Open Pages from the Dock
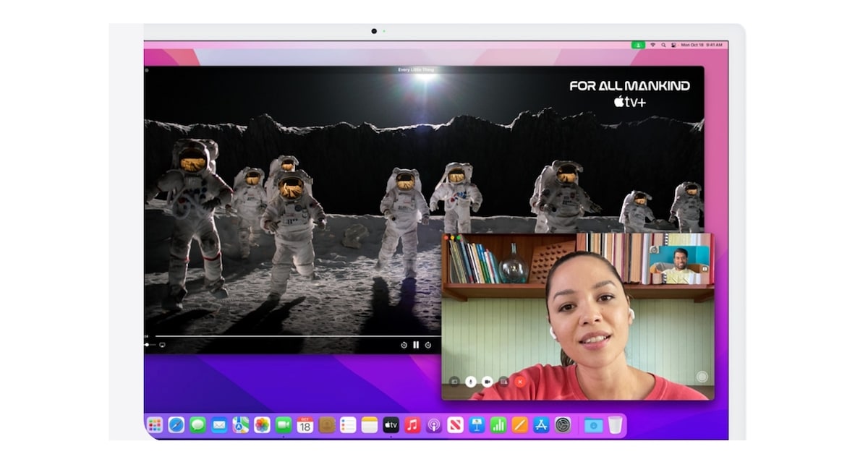Image resolution: width=868 pixels, height=454 pixels. pos(520,425)
